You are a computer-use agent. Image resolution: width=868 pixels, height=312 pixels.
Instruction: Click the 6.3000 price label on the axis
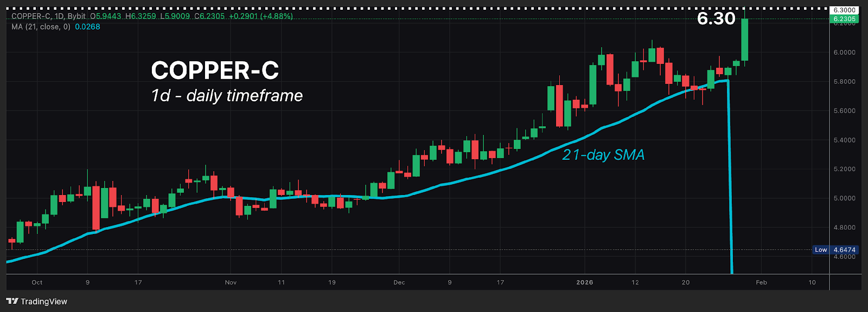[x=845, y=10]
